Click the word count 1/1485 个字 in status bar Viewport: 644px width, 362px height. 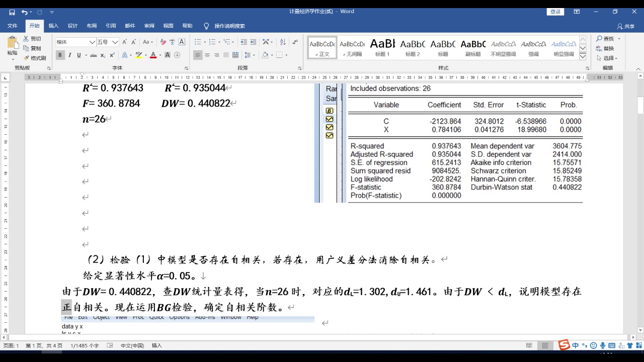coord(85,345)
